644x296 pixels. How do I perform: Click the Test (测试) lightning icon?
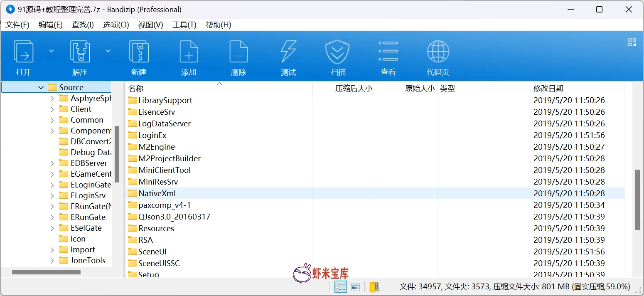[288, 52]
